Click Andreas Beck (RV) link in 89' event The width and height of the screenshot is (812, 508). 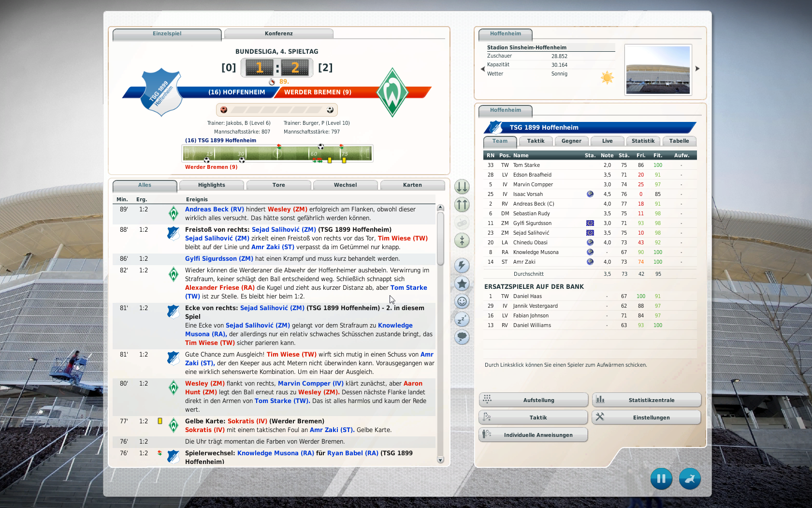215,209
